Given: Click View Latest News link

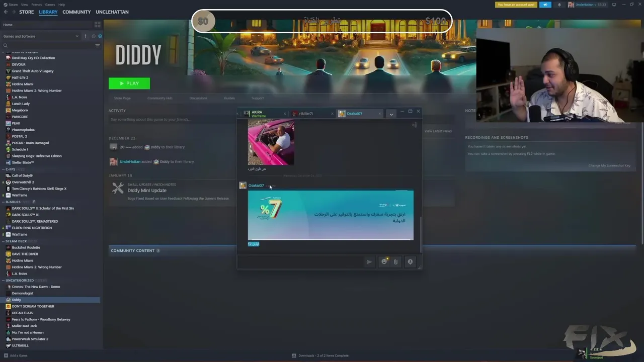Looking at the screenshot, I should tap(438, 131).
